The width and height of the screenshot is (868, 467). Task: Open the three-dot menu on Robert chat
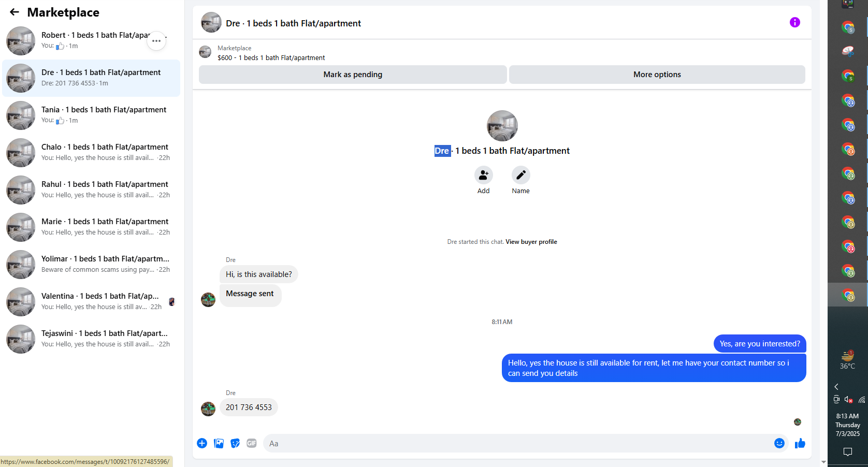(156, 40)
